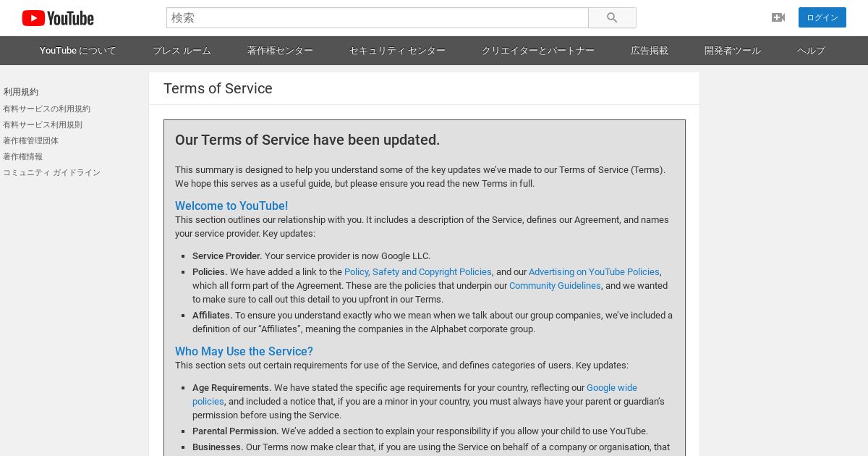868x456 pixels.
Task: Select 有料サービスの利用規約 in sidebar
Action: 47,109
